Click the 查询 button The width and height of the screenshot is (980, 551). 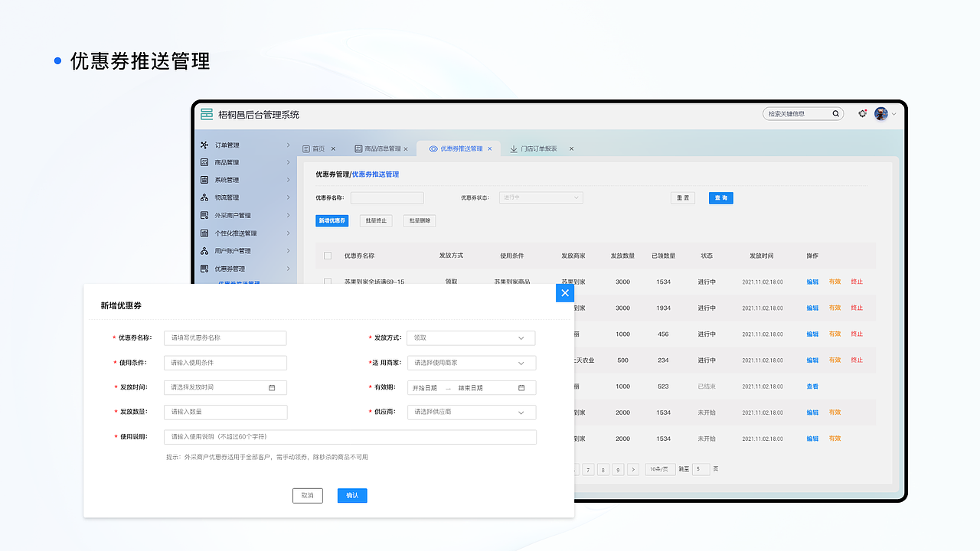tap(720, 197)
